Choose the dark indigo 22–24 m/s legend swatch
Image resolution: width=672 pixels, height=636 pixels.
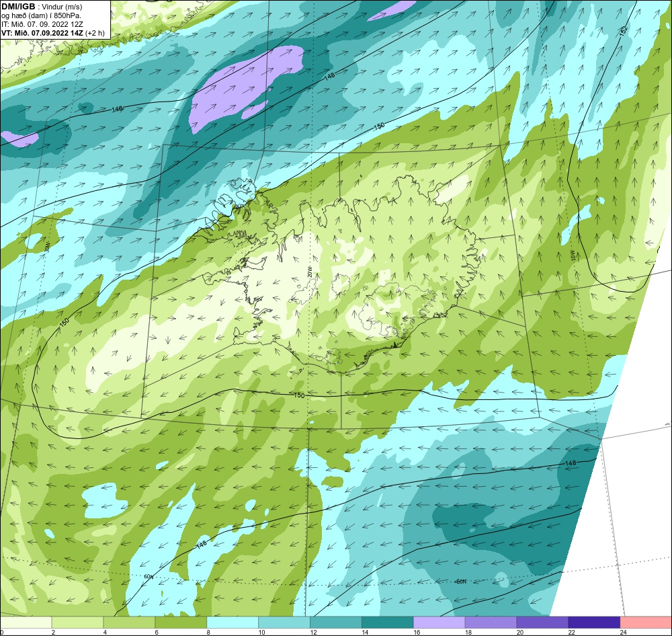pos(594,622)
